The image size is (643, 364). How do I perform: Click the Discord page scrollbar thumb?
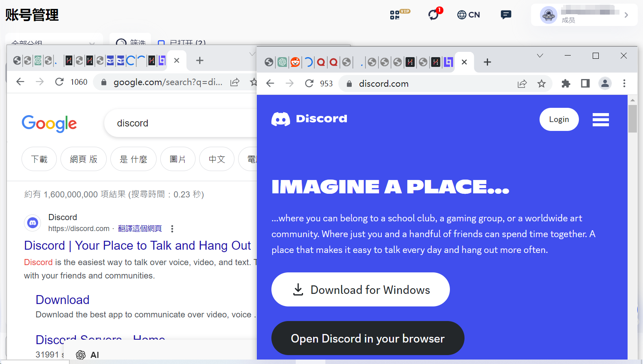[x=632, y=119]
